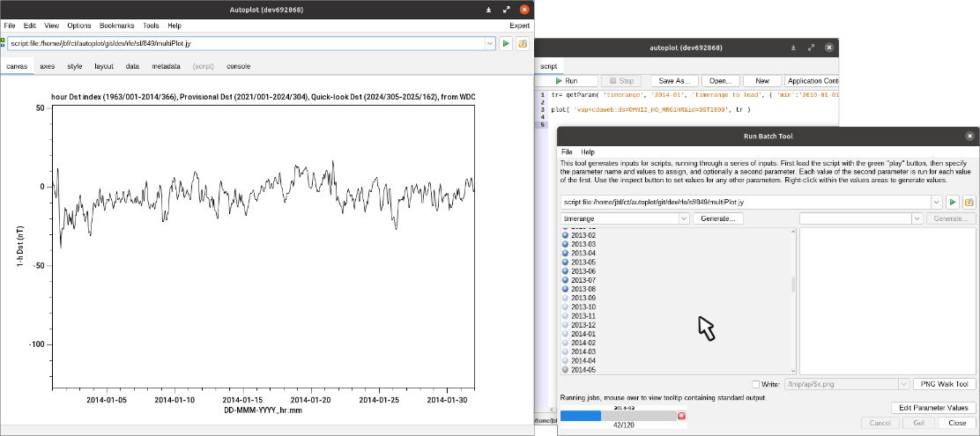Open the View menu in Autoplot

[x=52, y=26]
